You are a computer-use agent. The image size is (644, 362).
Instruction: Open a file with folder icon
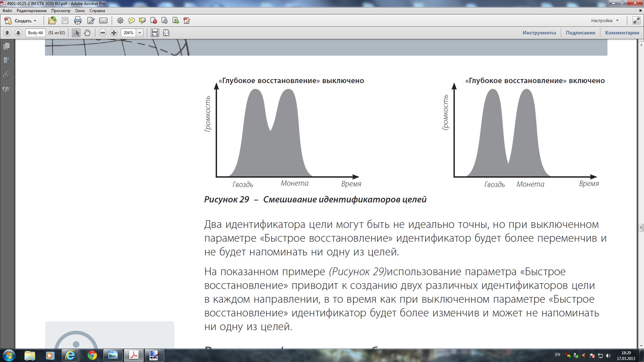pos(52,21)
